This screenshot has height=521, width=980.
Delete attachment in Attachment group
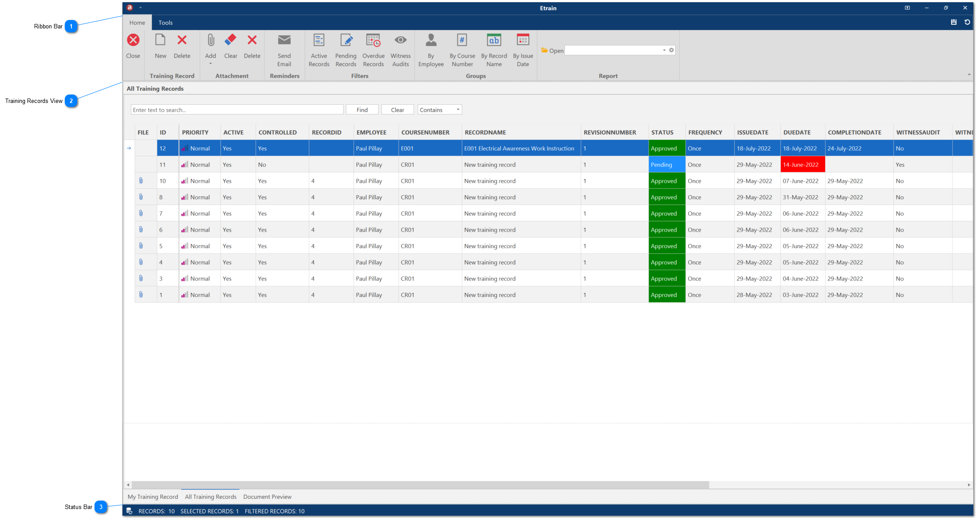(252, 46)
